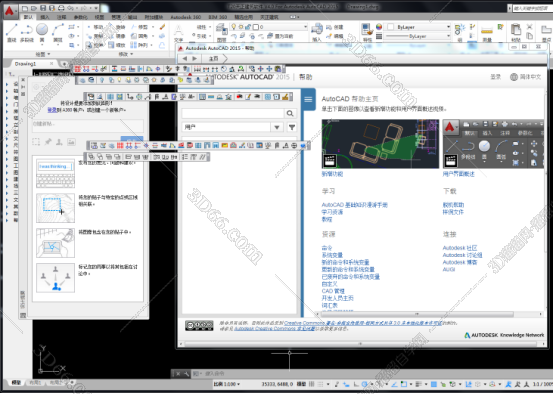Open the Autodesk 社区 link

[x=460, y=248]
